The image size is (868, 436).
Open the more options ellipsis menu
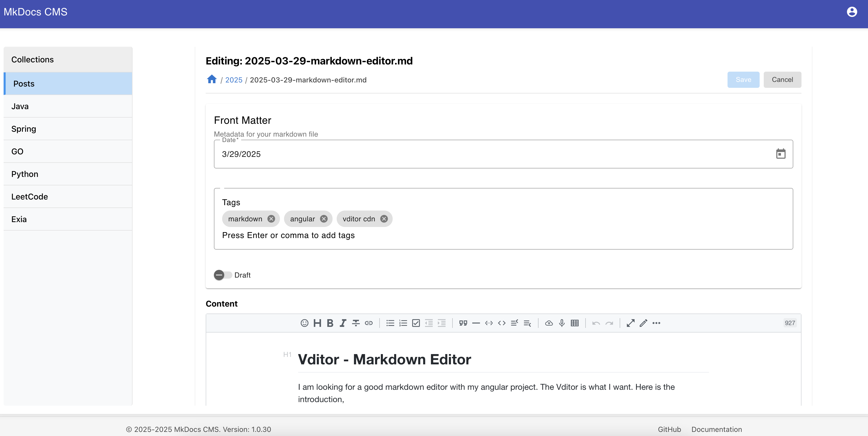[656, 323]
